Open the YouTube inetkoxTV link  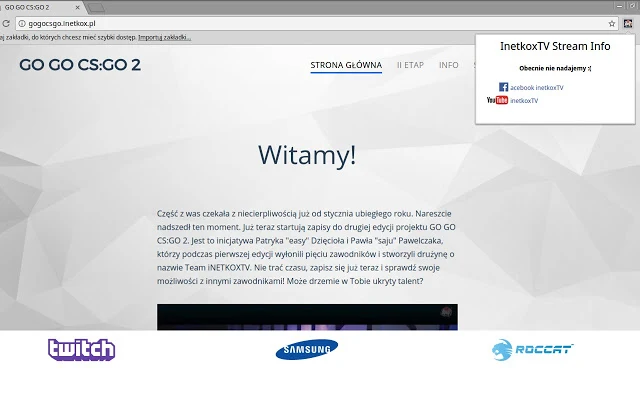pyautogui.click(x=524, y=100)
